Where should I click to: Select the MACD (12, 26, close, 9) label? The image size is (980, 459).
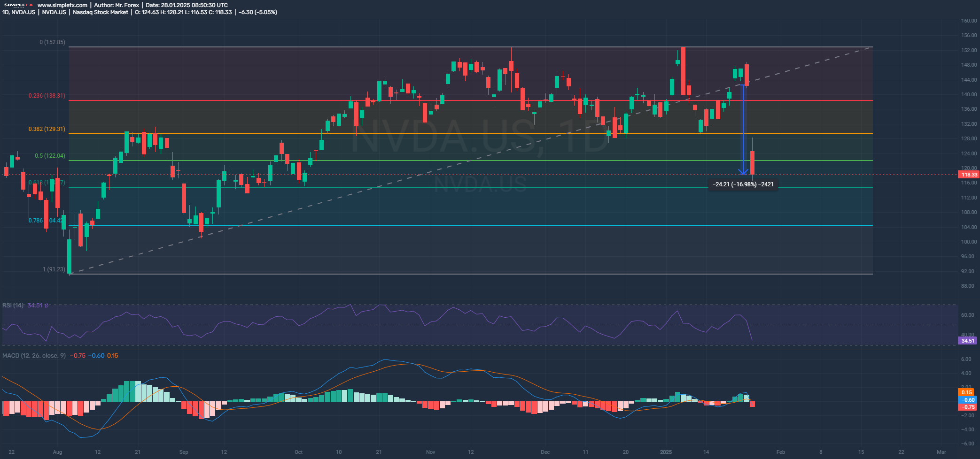coord(34,356)
